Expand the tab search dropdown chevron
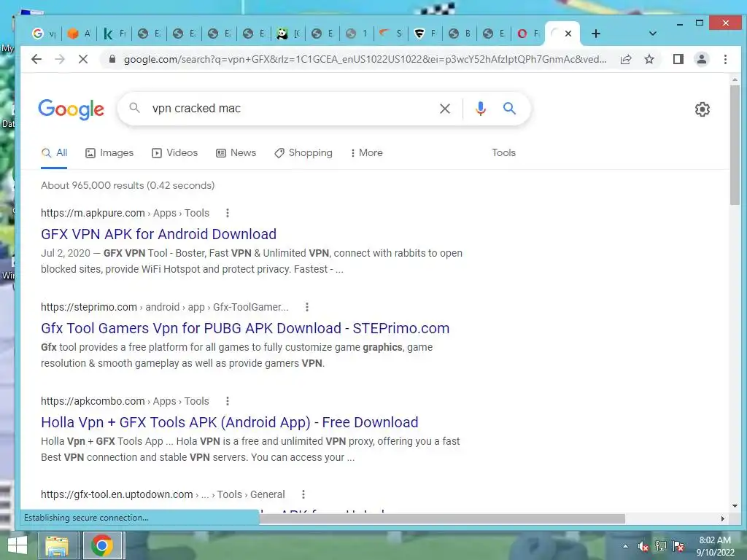Screen dimensions: 747x560 653,34
